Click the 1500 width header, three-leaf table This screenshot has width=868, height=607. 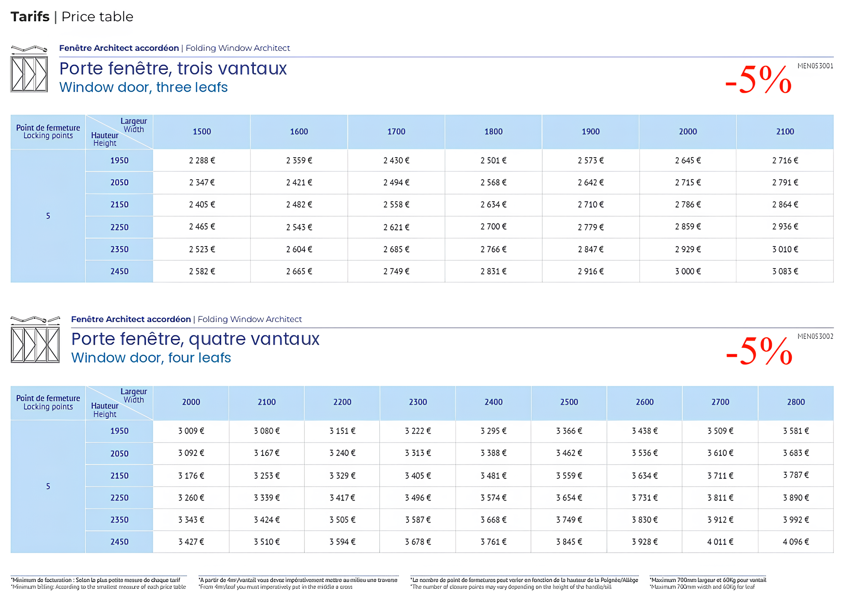pyautogui.click(x=201, y=132)
